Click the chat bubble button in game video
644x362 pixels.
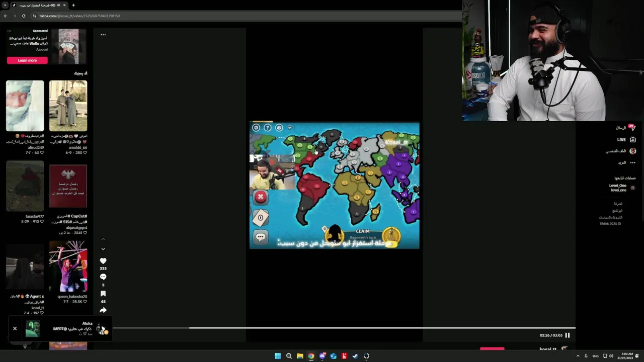point(261,237)
